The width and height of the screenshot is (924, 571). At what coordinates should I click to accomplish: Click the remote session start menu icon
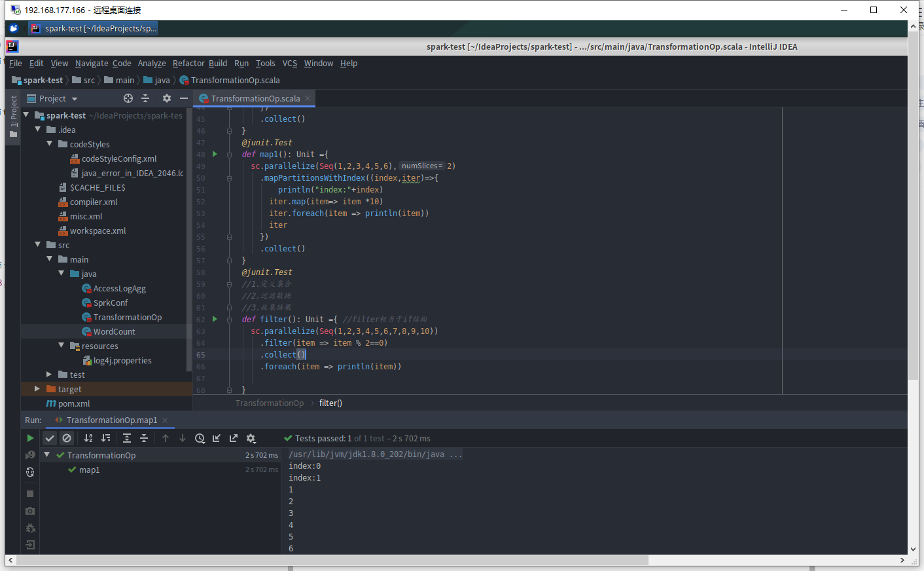tap(14, 29)
